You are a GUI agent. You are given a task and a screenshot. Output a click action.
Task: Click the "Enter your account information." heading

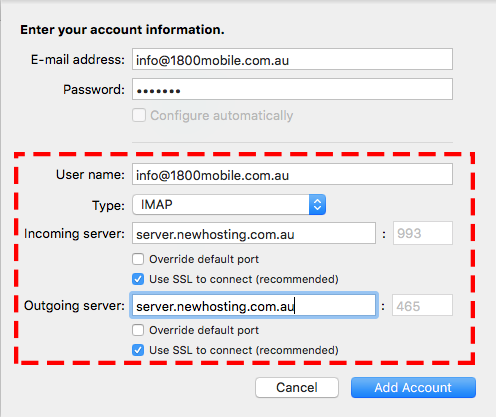122,30
